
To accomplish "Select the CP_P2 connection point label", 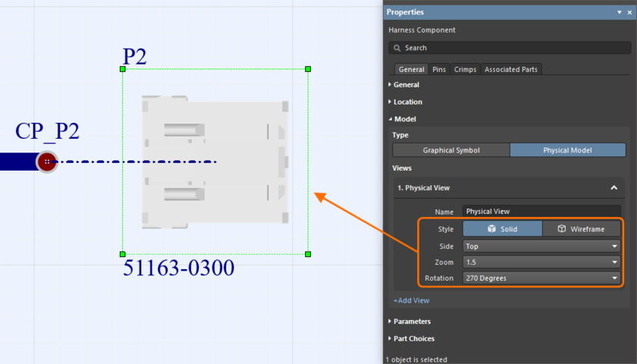I will click(47, 132).
